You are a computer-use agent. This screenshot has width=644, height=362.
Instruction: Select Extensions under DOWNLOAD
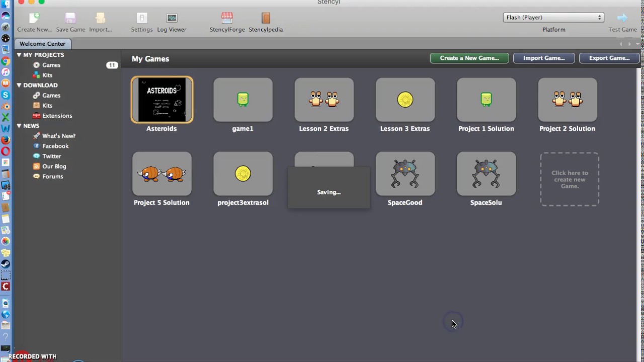click(57, 116)
